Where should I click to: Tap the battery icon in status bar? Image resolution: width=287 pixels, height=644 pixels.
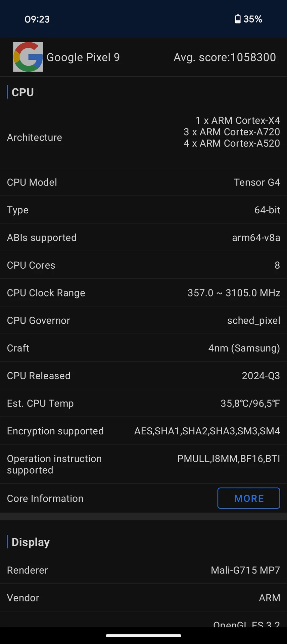[x=238, y=19]
